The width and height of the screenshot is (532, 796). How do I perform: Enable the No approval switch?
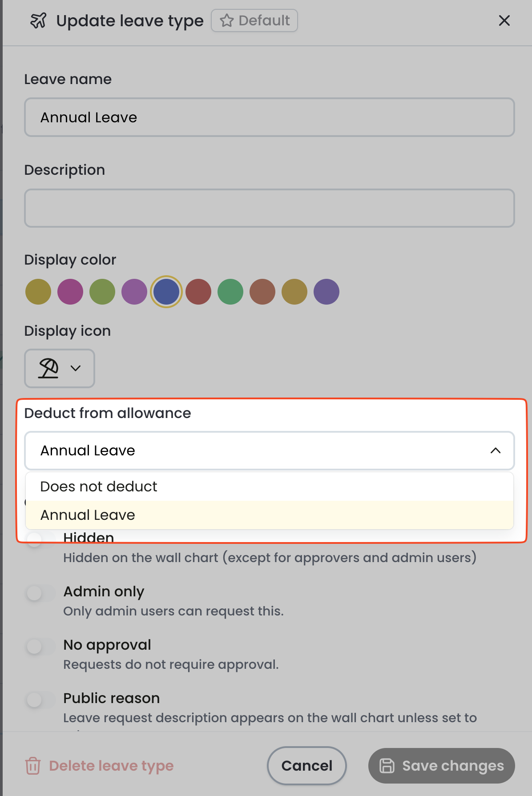(x=41, y=646)
